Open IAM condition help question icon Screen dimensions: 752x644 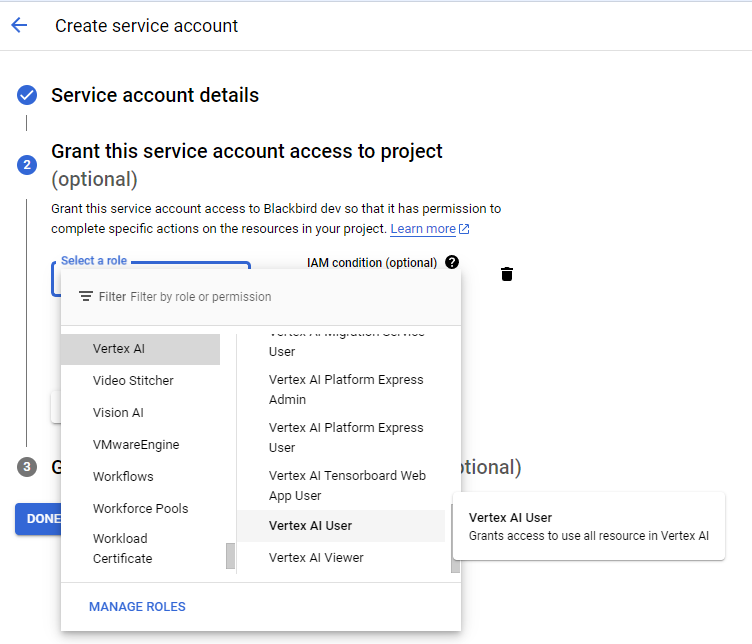(452, 262)
